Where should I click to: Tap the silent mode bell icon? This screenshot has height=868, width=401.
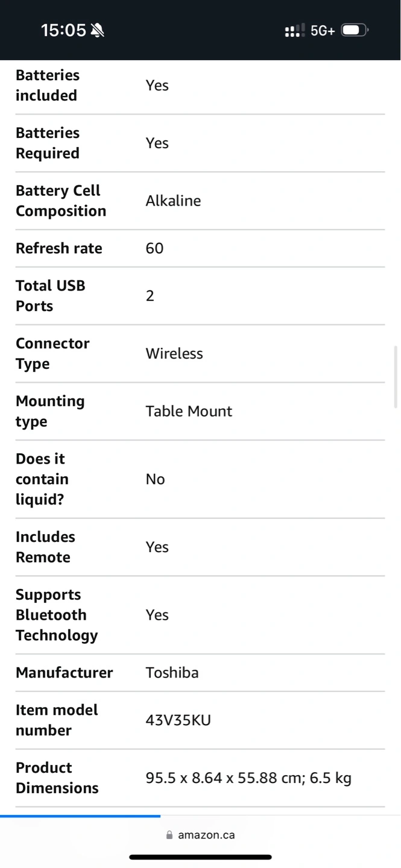(97, 30)
